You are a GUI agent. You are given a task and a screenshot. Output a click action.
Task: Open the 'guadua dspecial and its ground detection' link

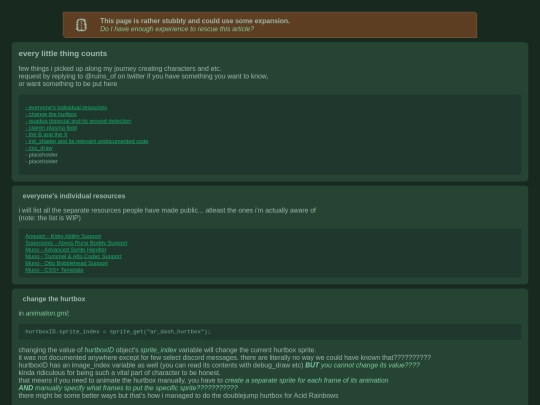(x=78, y=121)
